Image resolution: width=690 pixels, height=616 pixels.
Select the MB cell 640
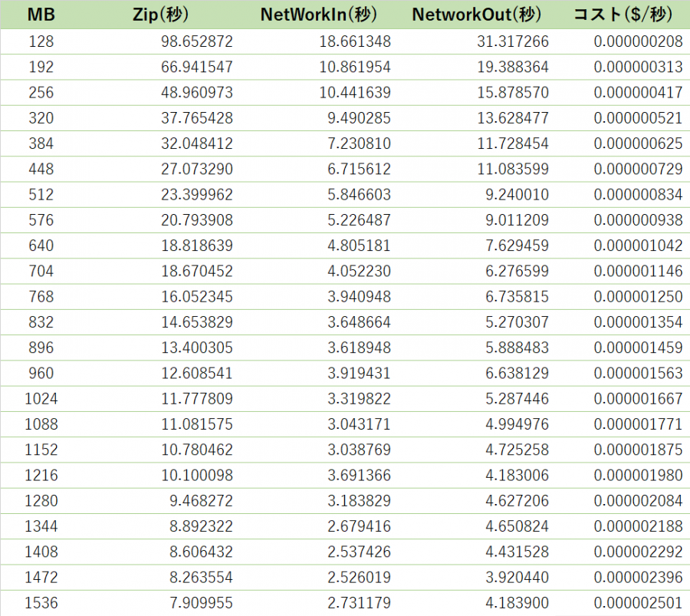(x=41, y=245)
